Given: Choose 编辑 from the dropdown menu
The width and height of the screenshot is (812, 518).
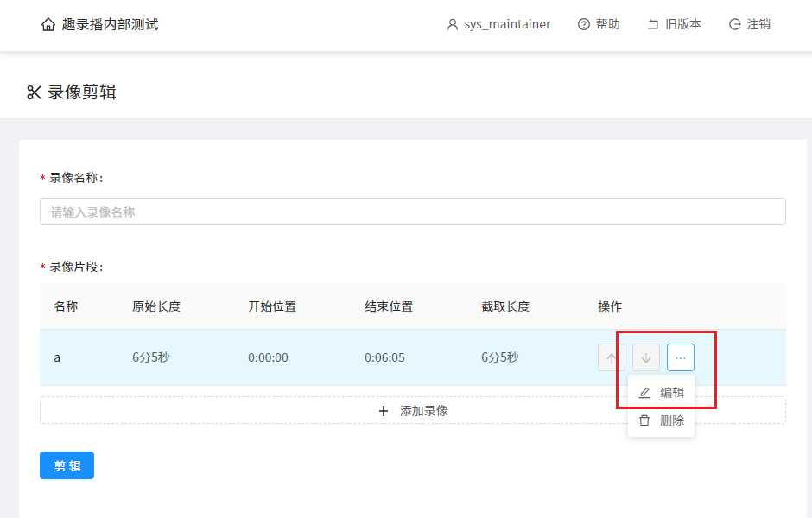Looking at the screenshot, I should pyautogui.click(x=662, y=393).
